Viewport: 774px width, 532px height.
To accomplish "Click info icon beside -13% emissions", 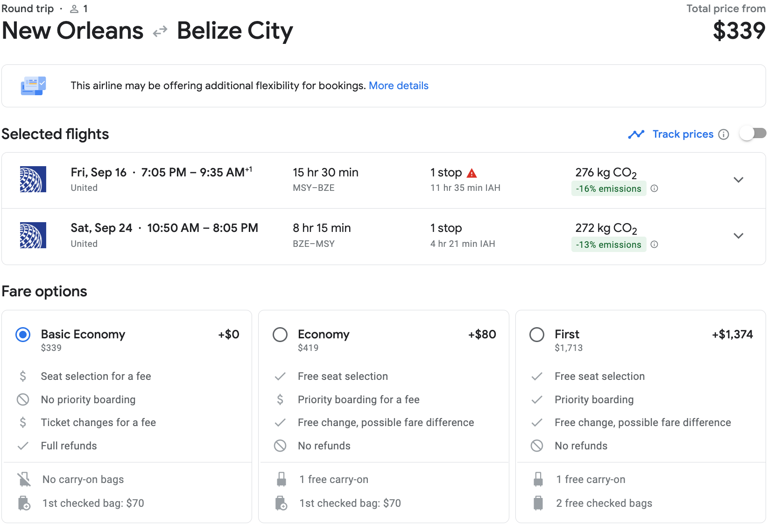I will [654, 245].
